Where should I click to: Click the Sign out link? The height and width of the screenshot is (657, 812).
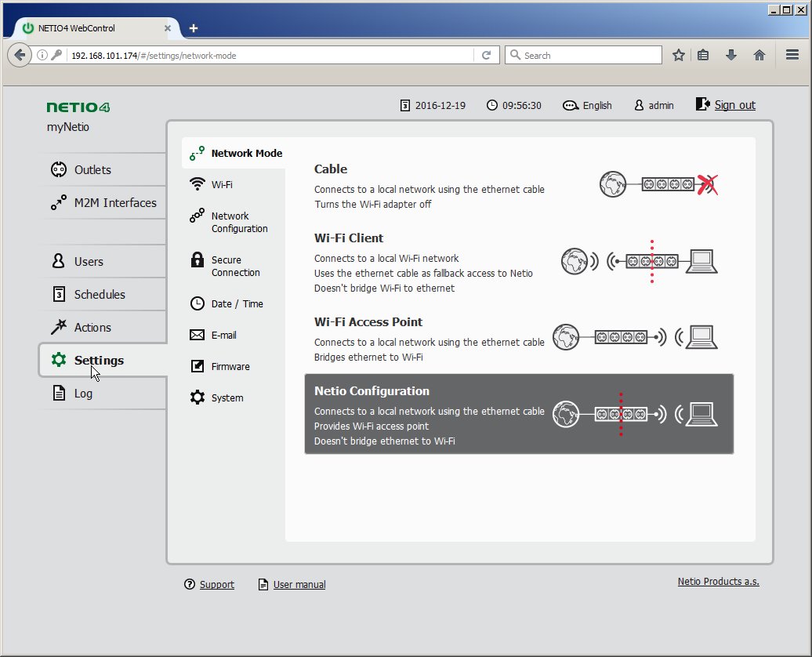click(x=734, y=105)
